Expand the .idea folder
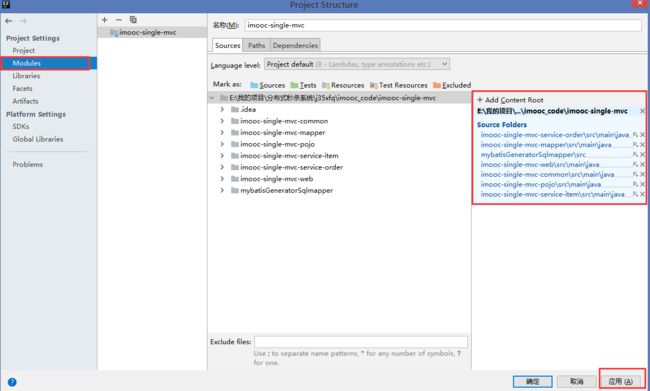The width and height of the screenshot is (650, 391). [222, 109]
